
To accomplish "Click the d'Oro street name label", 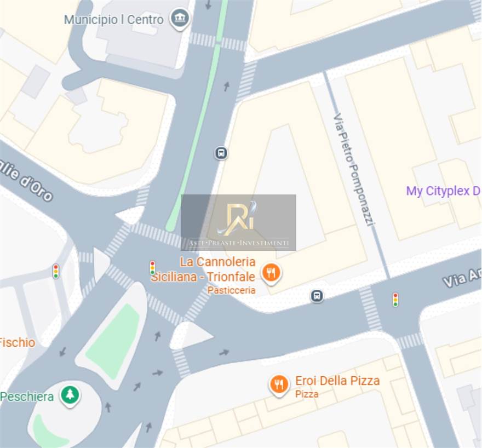I will (x=36, y=187).
